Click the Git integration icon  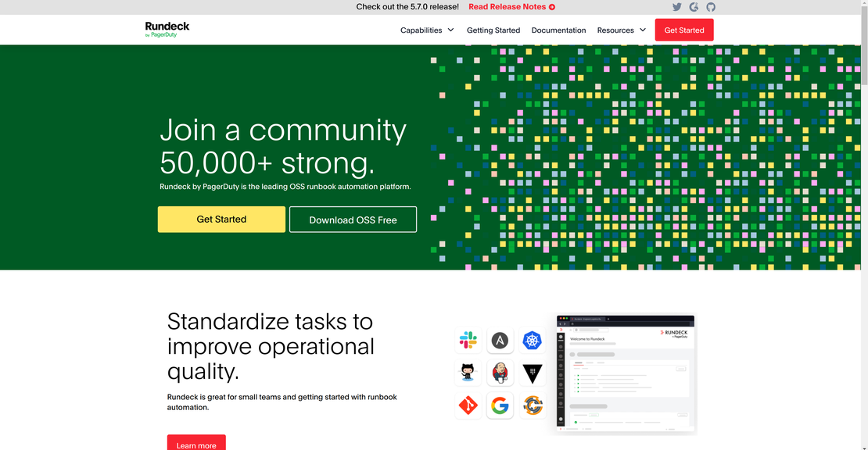point(468,405)
